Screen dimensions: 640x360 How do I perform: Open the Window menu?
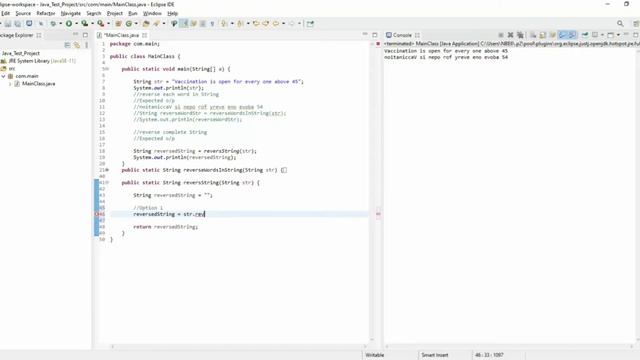[152, 13]
